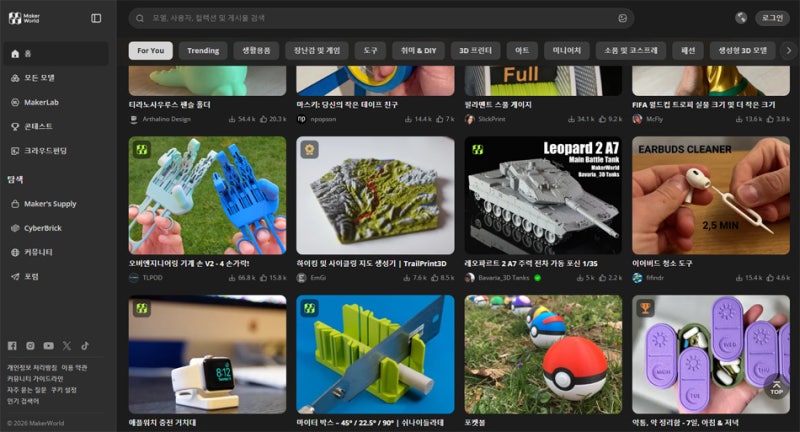800x432 pixels.
Task: Click the SlickPrint author link
Action: (492, 119)
